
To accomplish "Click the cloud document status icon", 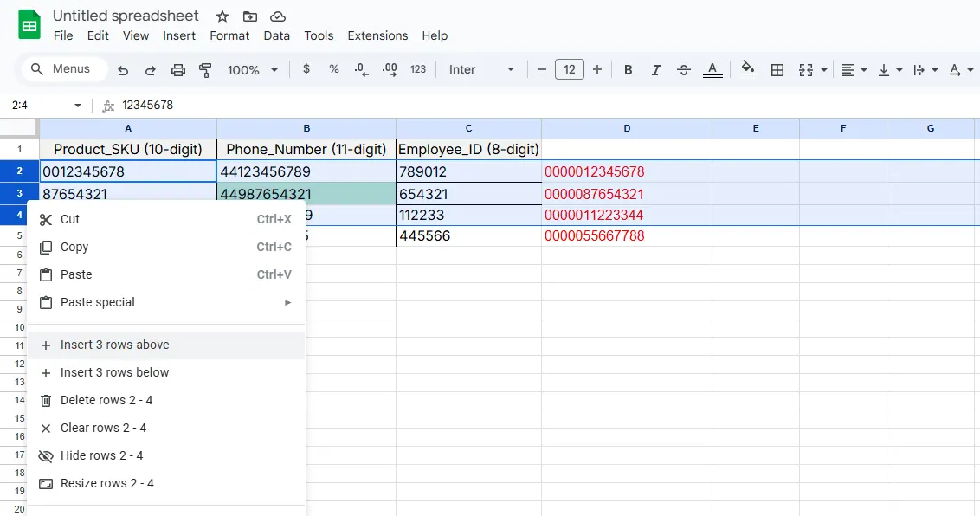I will [278, 16].
